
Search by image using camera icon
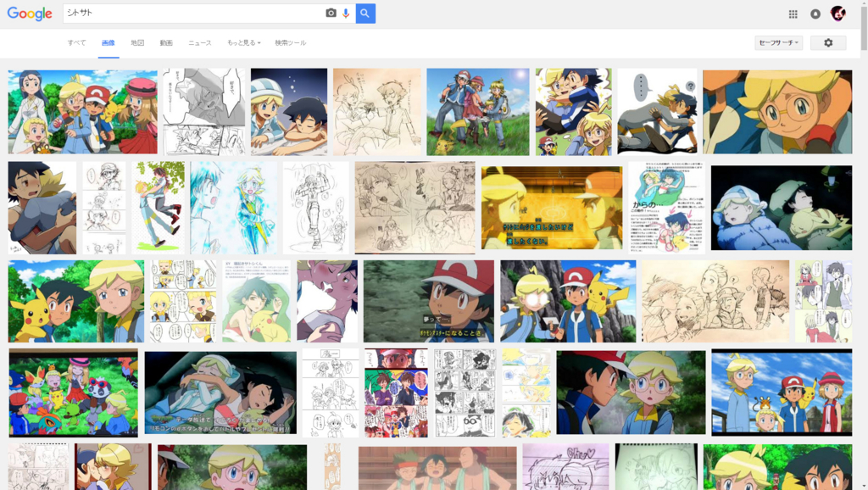pos(331,14)
